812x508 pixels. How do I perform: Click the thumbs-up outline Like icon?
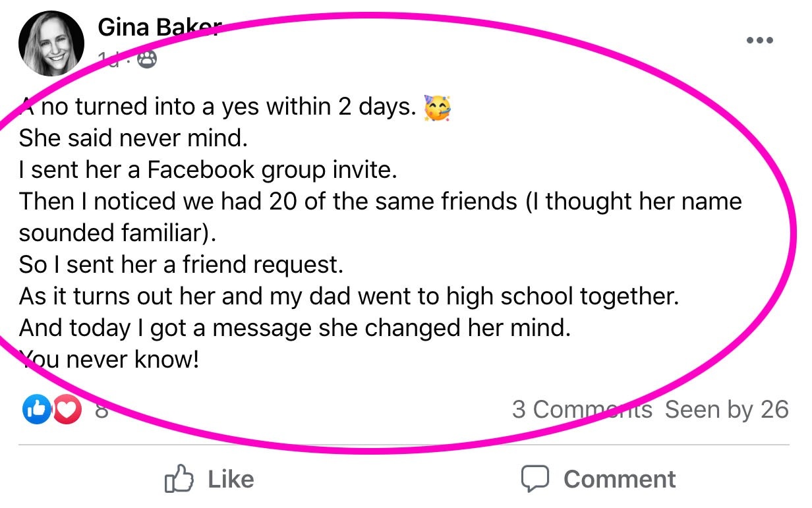click(x=178, y=478)
